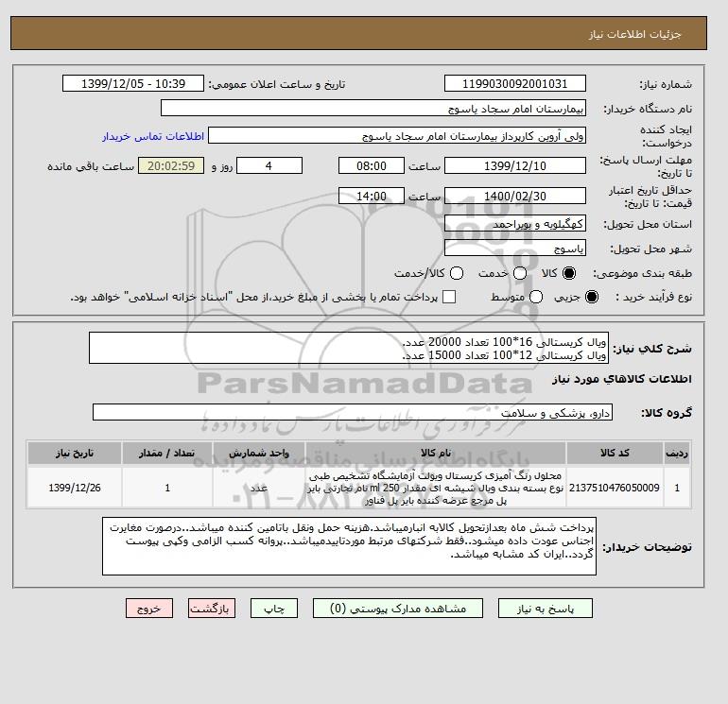
Task: Click the delivery city field یاسوج
Action: point(515,249)
